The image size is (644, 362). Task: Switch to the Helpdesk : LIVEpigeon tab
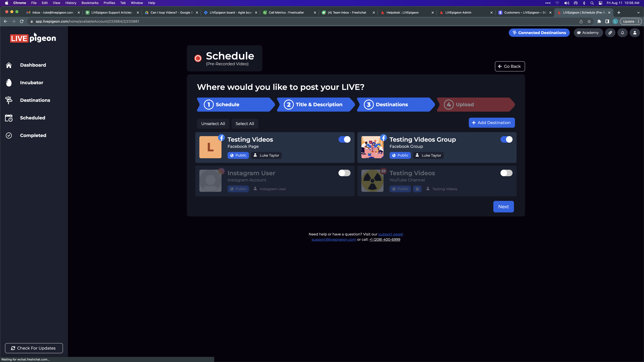point(402,12)
